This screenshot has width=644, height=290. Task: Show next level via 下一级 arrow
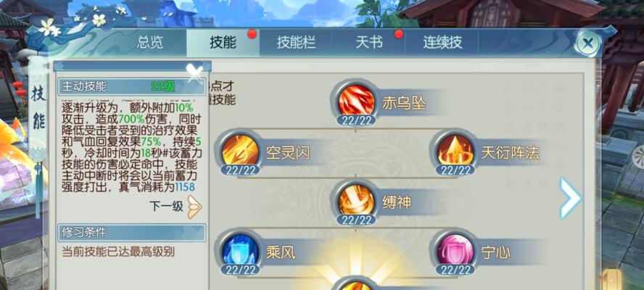[x=194, y=206]
